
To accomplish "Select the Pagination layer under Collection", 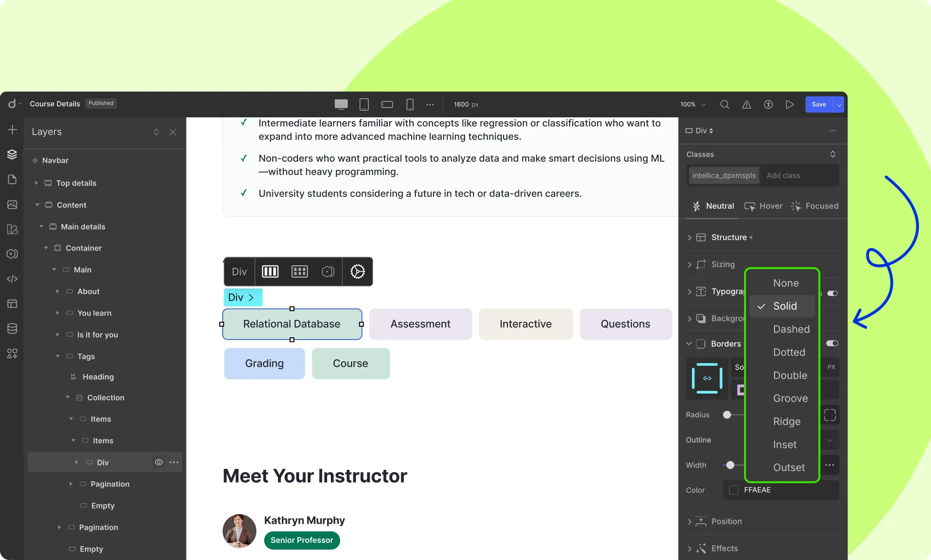I will point(110,484).
